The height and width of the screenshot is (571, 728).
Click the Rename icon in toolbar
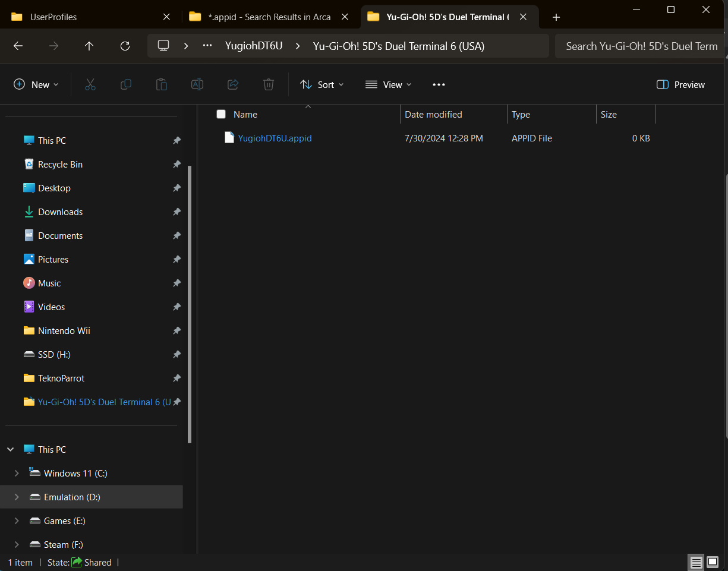(197, 84)
